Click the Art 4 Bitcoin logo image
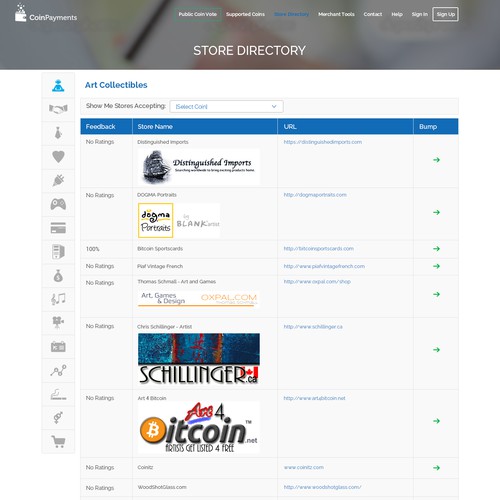The image size is (500, 500). point(199,427)
